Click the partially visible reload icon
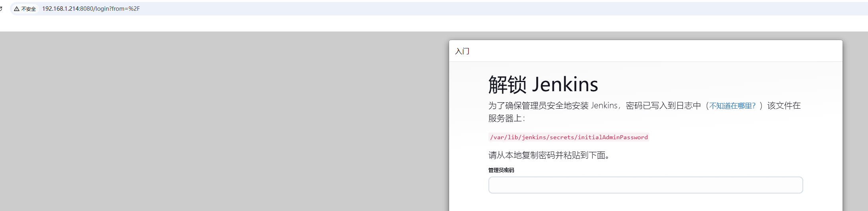868x211 pixels. [1, 8]
